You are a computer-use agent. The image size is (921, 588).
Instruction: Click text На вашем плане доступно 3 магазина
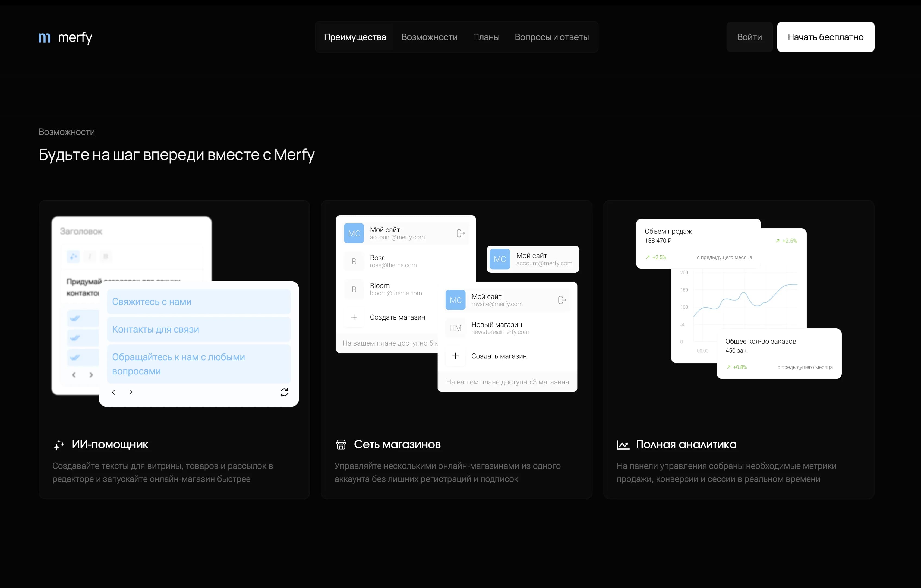[x=507, y=382]
